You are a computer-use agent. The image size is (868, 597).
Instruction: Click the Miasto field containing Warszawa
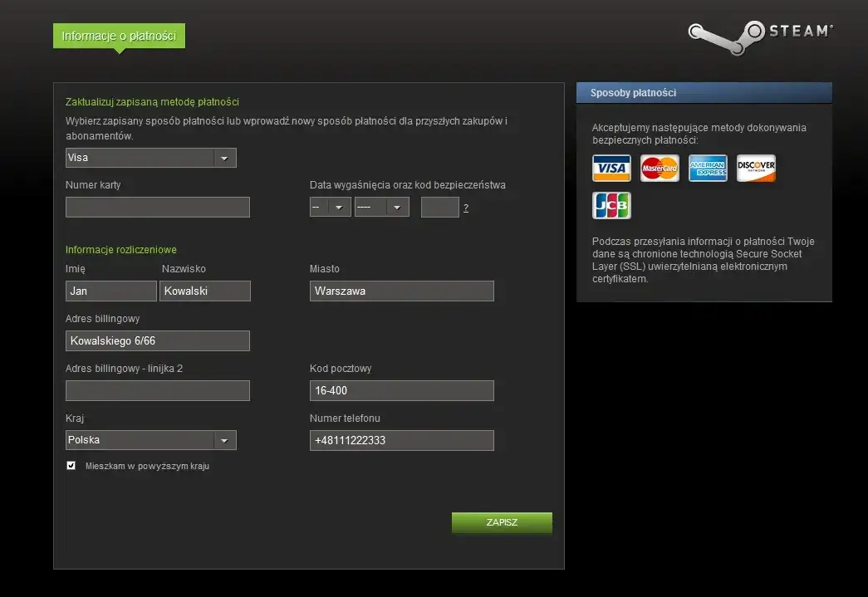[401, 291]
